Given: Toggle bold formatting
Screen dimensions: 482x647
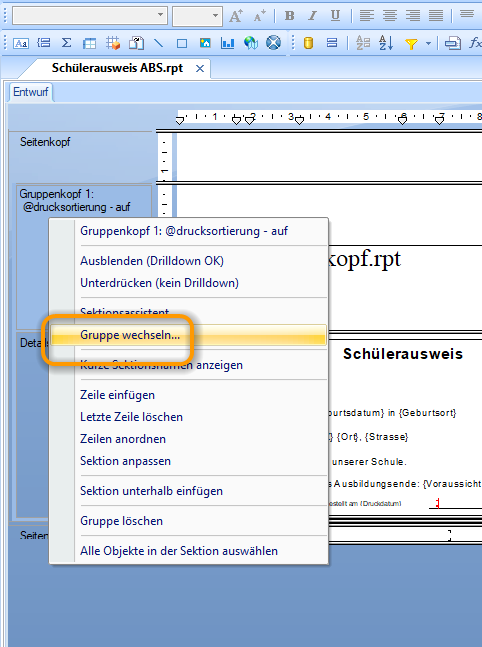Looking at the screenshot, I should [290, 16].
